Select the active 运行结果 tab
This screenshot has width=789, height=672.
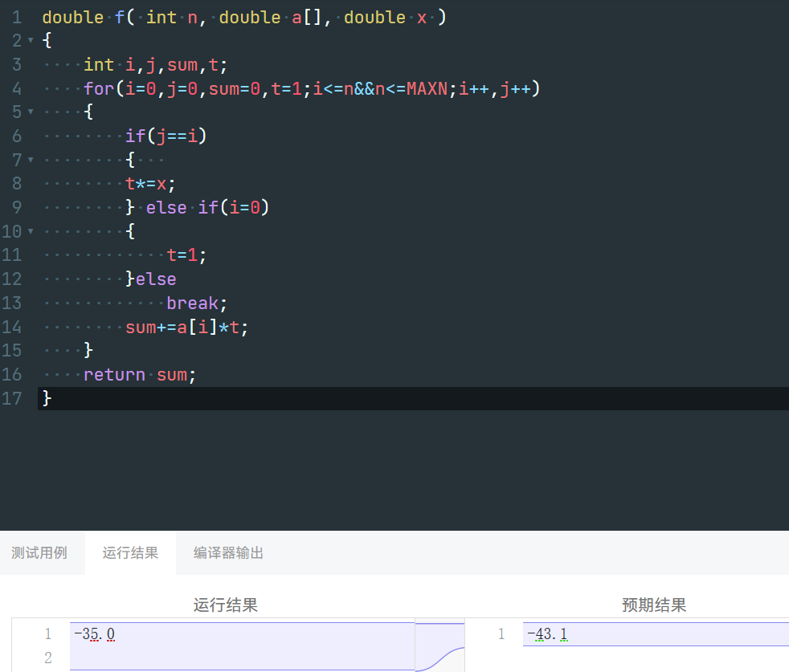point(129,552)
